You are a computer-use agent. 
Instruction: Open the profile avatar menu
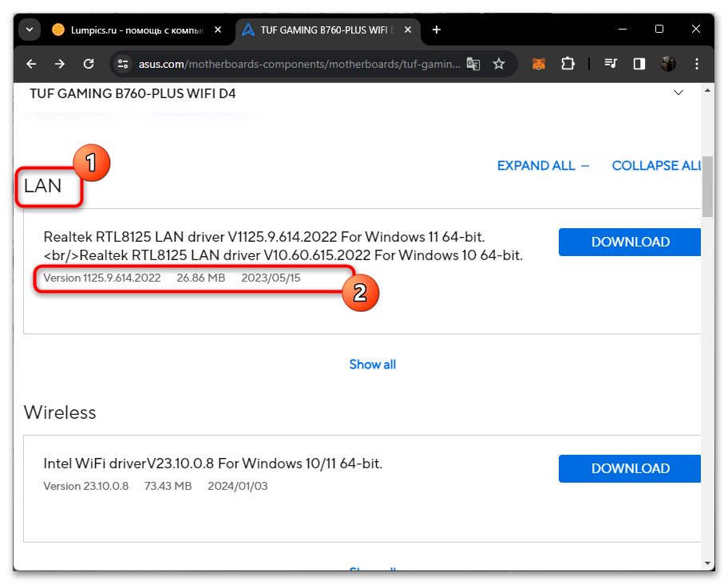(x=668, y=64)
